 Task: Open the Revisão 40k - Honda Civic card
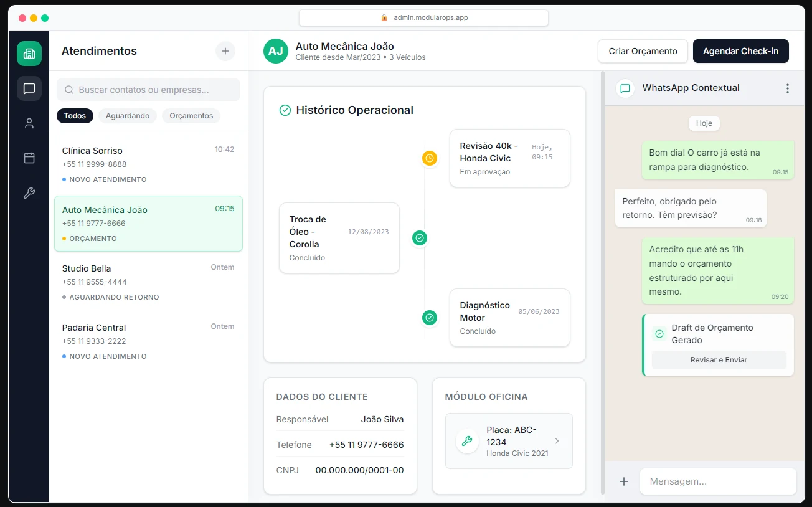pos(510,158)
